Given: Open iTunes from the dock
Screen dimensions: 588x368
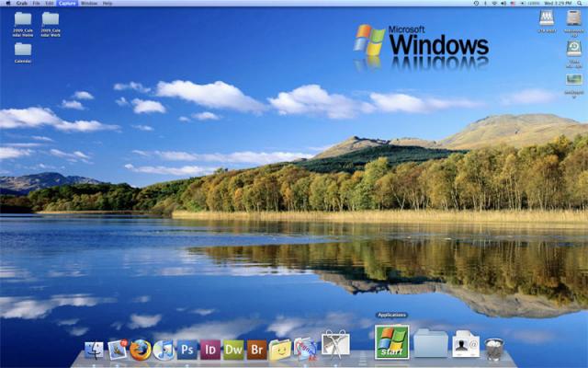Looking at the screenshot, I should (x=164, y=350).
